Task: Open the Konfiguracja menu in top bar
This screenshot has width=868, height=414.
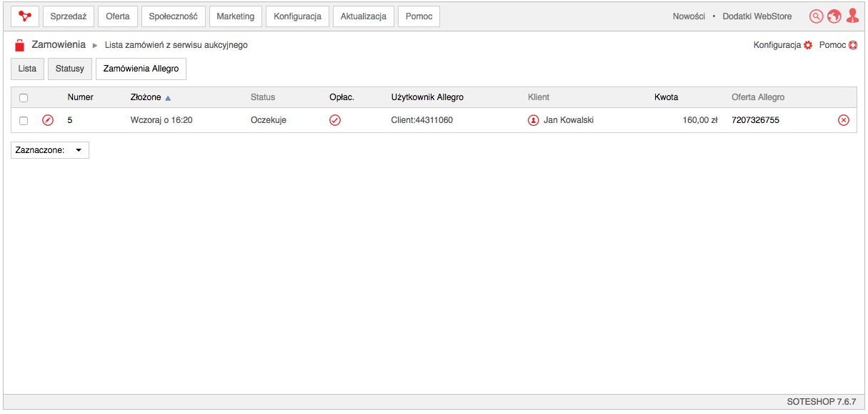Action: click(x=298, y=16)
